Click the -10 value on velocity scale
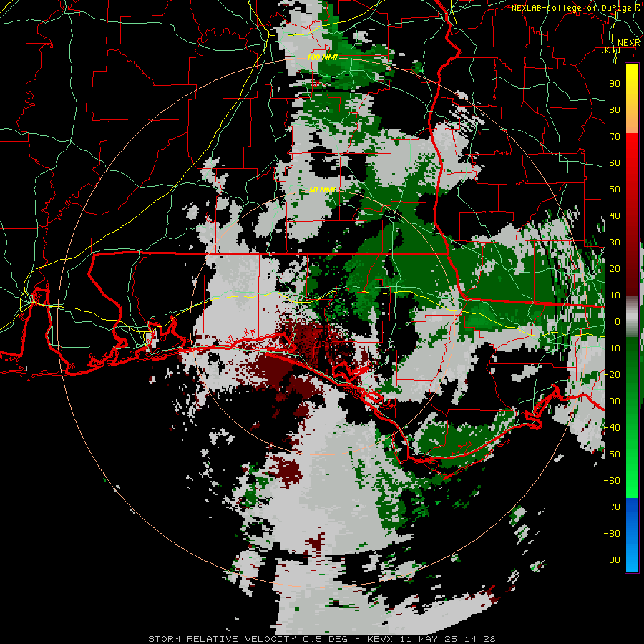This screenshot has width=644, height=644. click(x=612, y=348)
